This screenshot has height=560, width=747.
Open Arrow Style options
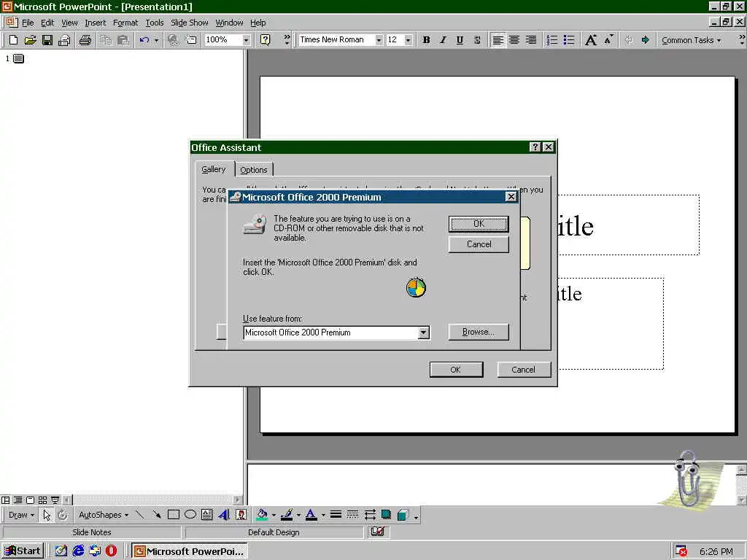tap(370, 514)
